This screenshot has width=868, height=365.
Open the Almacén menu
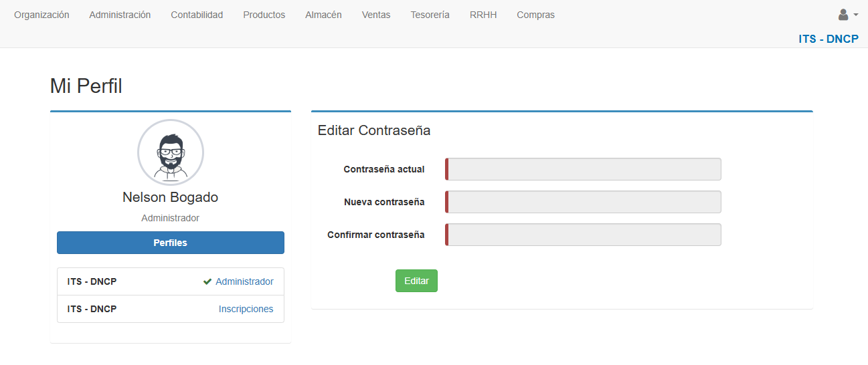(x=323, y=15)
